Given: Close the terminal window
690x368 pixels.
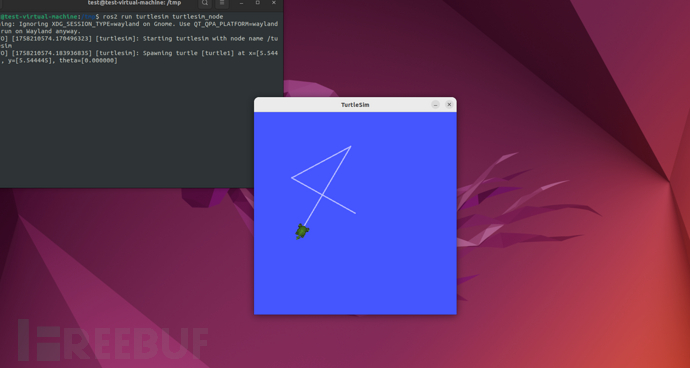Looking at the screenshot, I should (x=274, y=3).
